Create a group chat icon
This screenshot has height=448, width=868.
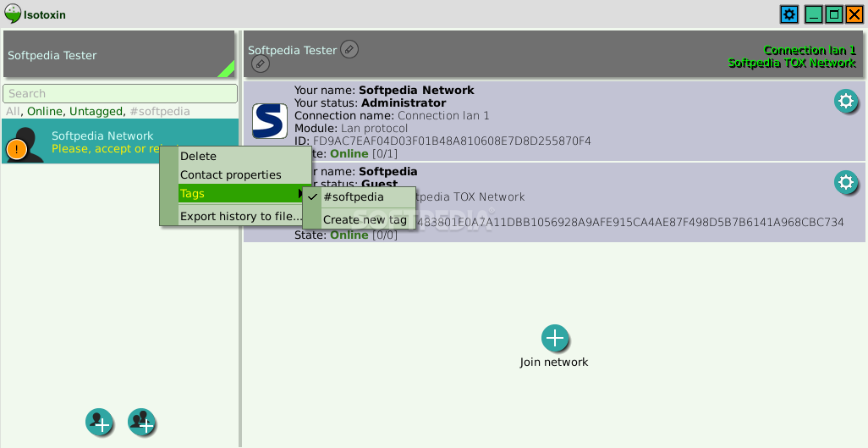142,423
